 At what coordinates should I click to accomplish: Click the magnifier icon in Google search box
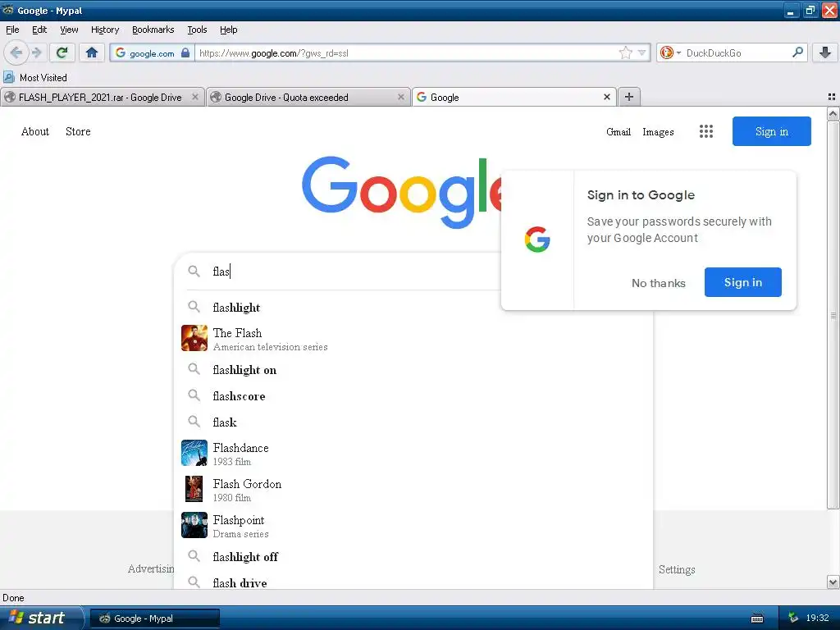(194, 271)
